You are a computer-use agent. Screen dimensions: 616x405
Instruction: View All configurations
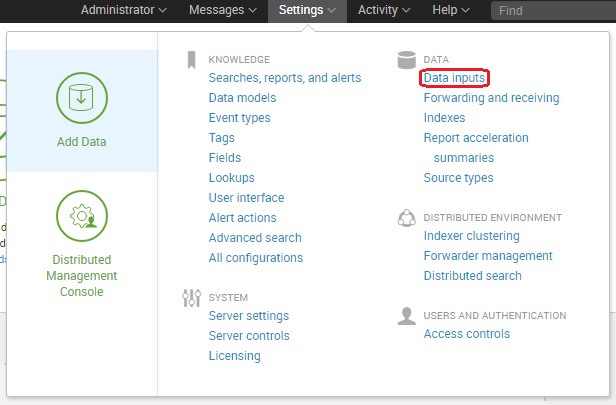click(x=256, y=258)
